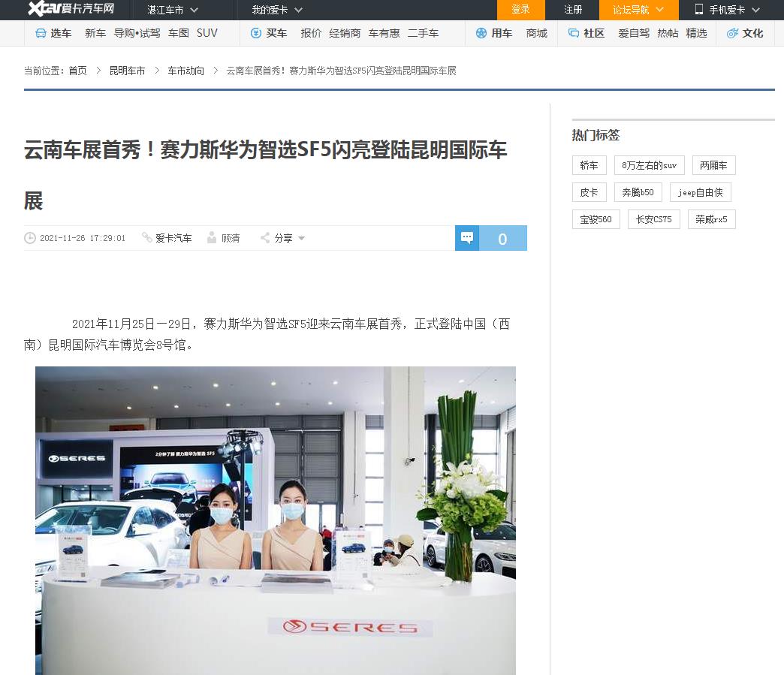Click the 车市动向 breadcrumb link
784x675 pixels.
(185, 71)
